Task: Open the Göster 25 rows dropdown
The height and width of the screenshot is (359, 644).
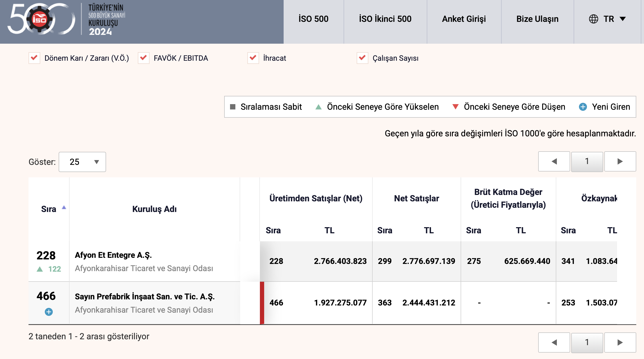Action: [82, 162]
